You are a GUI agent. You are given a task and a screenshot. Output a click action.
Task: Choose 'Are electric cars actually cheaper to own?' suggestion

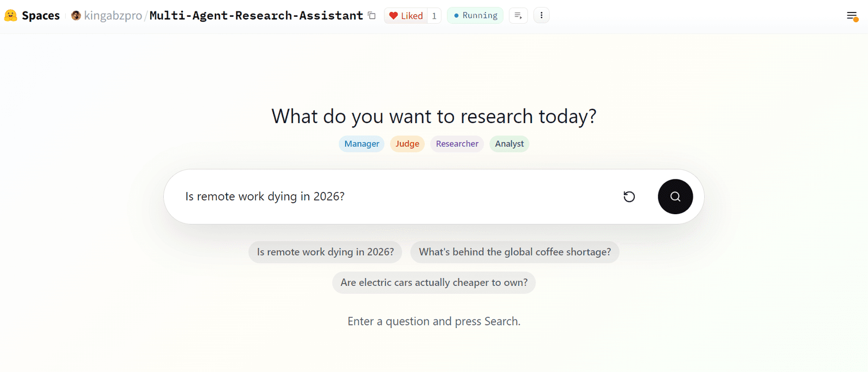click(x=434, y=283)
